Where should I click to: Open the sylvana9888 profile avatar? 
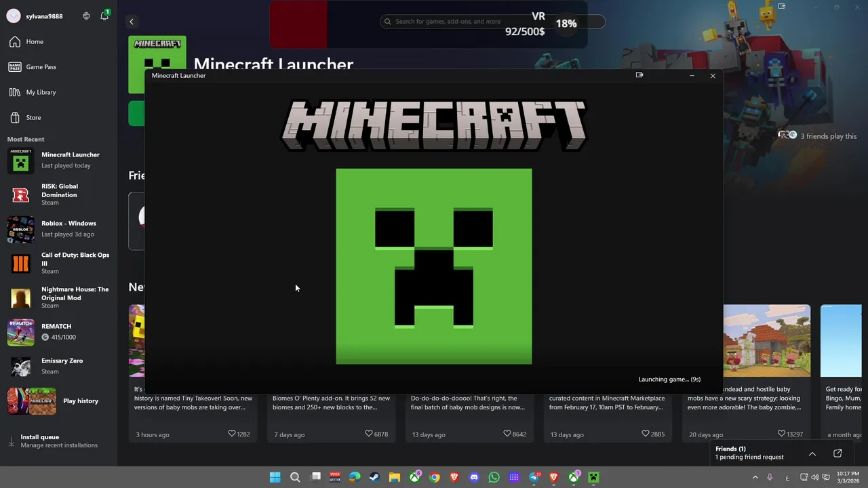(13, 16)
